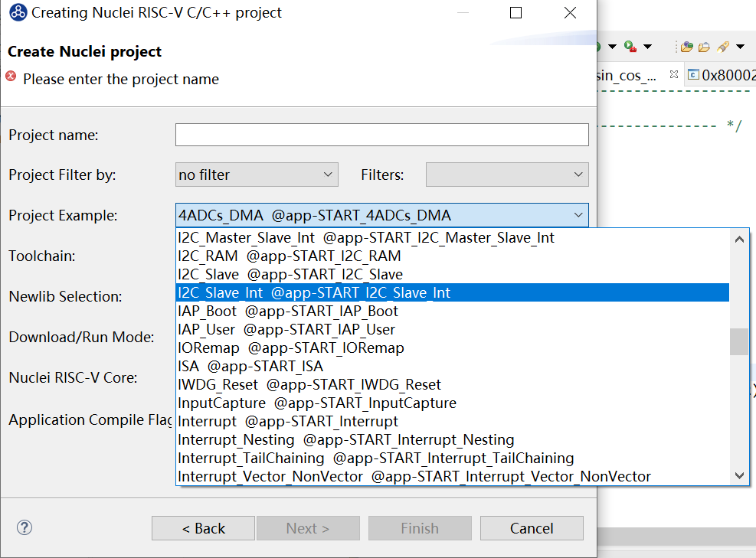Click the External Tools run icon
This screenshot has width=756, height=558.
629,47
